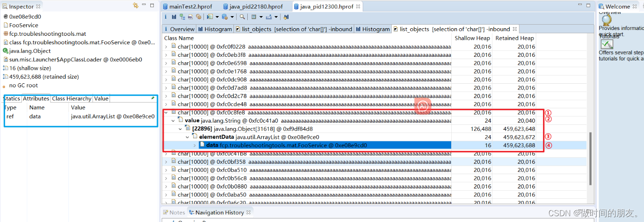The width and height of the screenshot is (644, 222).
Task: Click the calculate retained size icon
Action: pyautogui.click(x=254, y=17)
